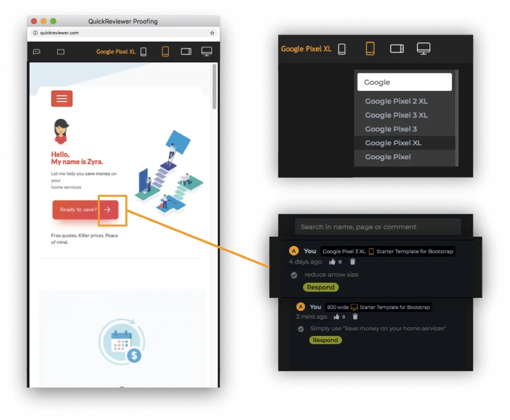Click the rectangle annotation icon in browser toolbar
510x420 pixels.
click(61, 52)
